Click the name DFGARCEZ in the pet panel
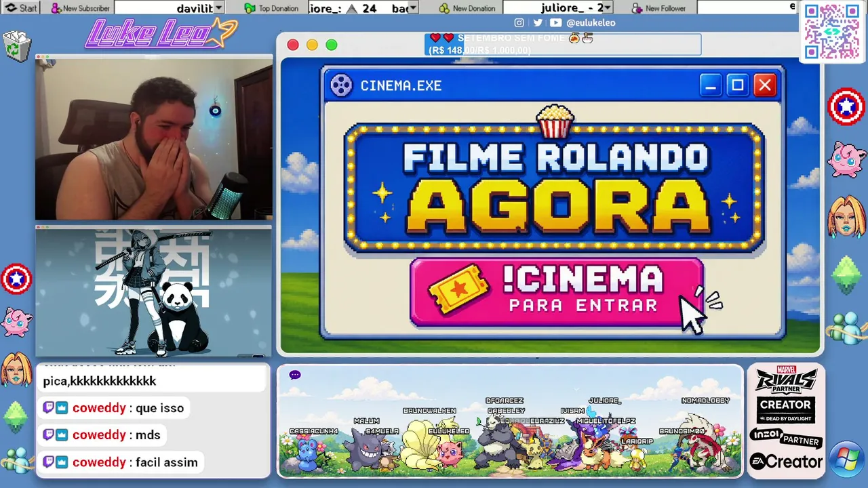 [x=505, y=401]
